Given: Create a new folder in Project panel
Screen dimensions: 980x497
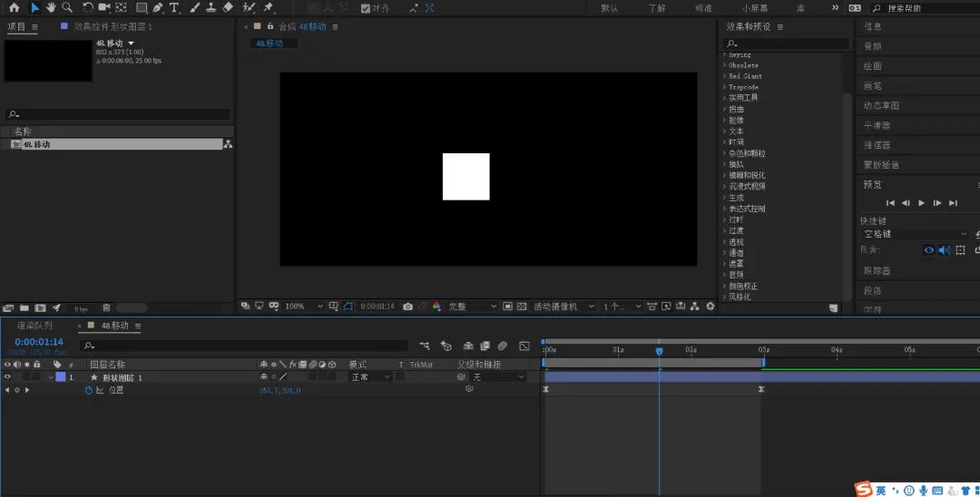Looking at the screenshot, I should point(24,307).
